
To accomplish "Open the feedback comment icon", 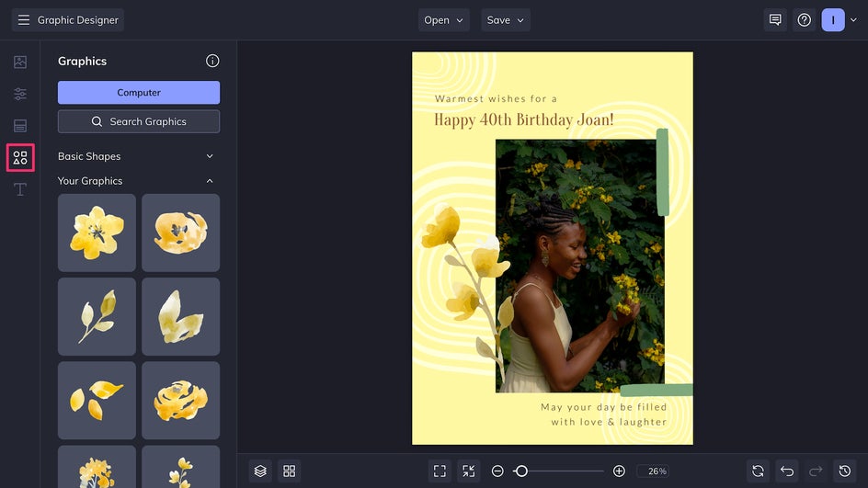I will 775,20.
